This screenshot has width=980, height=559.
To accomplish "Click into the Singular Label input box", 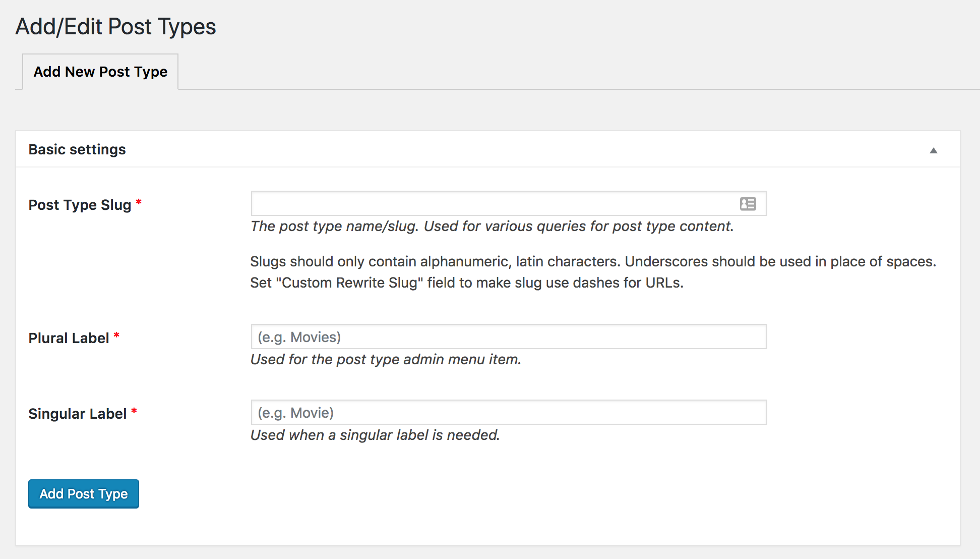I will (508, 413).
